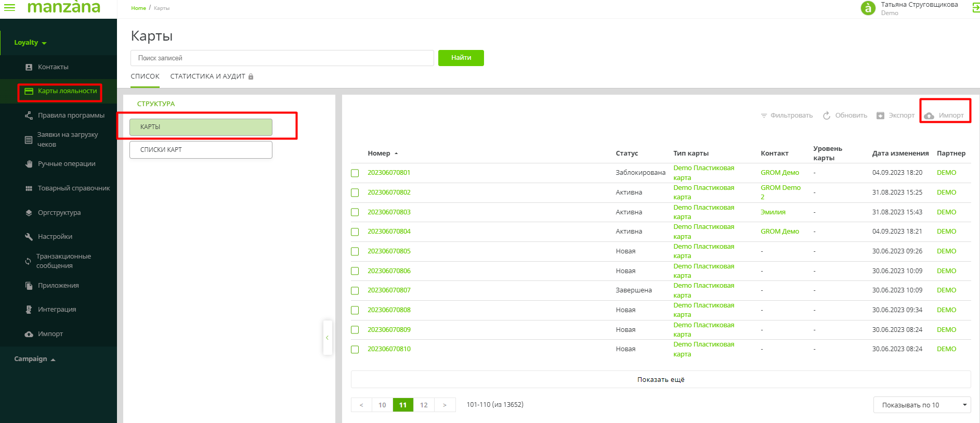
Task: Expand the Campaign section
Action: [x=34, y=359]
